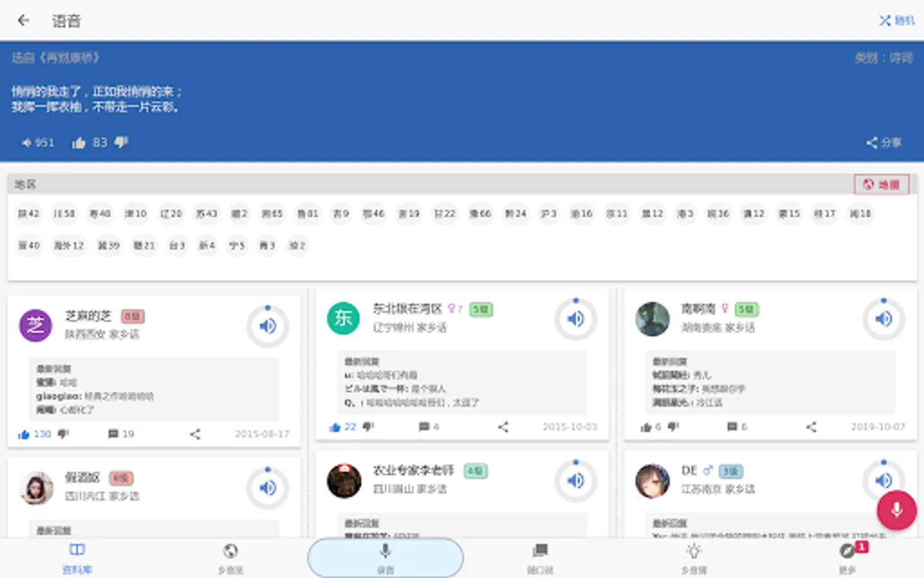Screen dimensions: 924x578
Task: Share the 芝麻的芝 post
Action: click(x=195, y=434)
